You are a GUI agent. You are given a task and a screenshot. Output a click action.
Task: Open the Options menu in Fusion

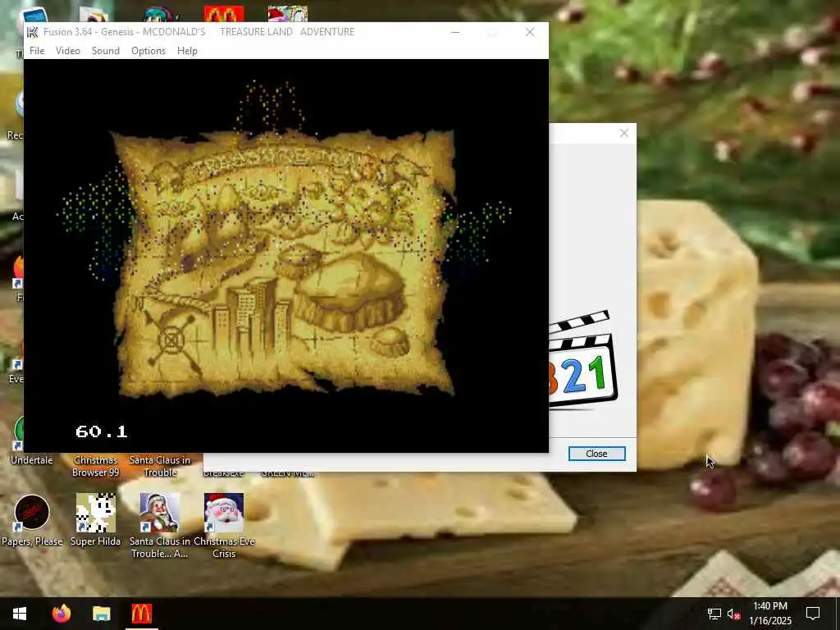click(148, 50)
